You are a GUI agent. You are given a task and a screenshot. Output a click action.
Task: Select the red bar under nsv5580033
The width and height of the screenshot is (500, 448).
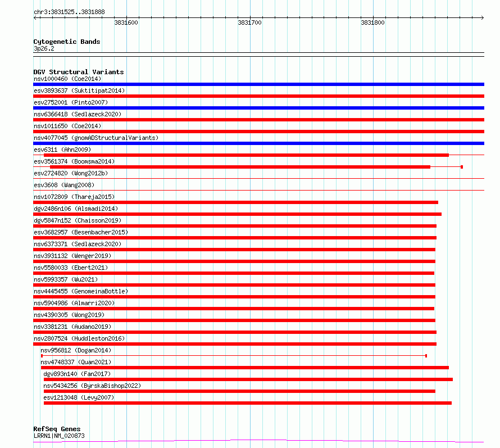[x=234, y=273]
